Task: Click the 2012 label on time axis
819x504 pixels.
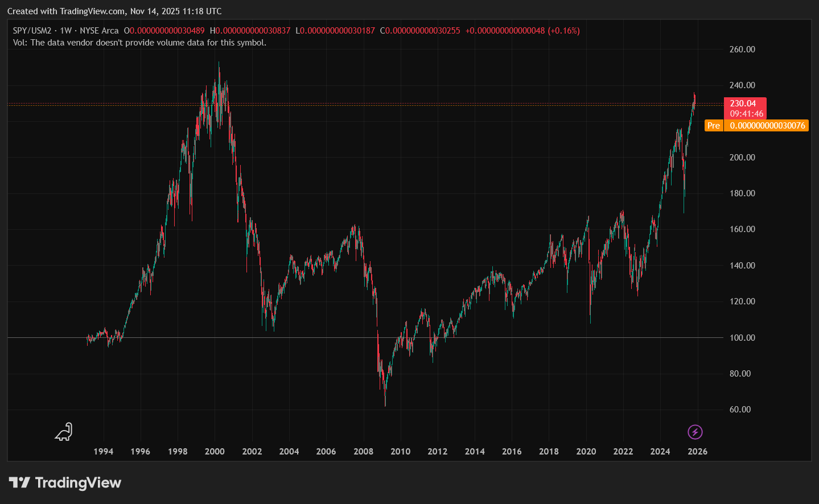Action: tap(438, 452)
